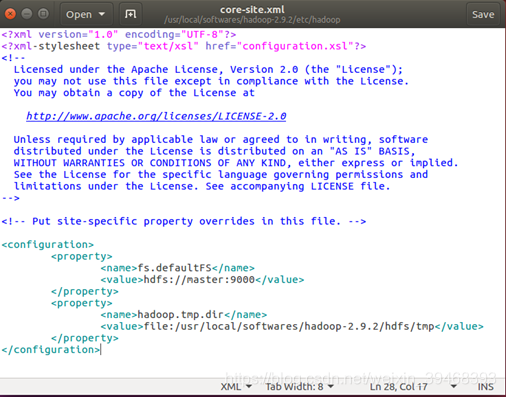Click the xml version="1.0" declaration line
Screen dimensions: 506x397
point(119,34)
